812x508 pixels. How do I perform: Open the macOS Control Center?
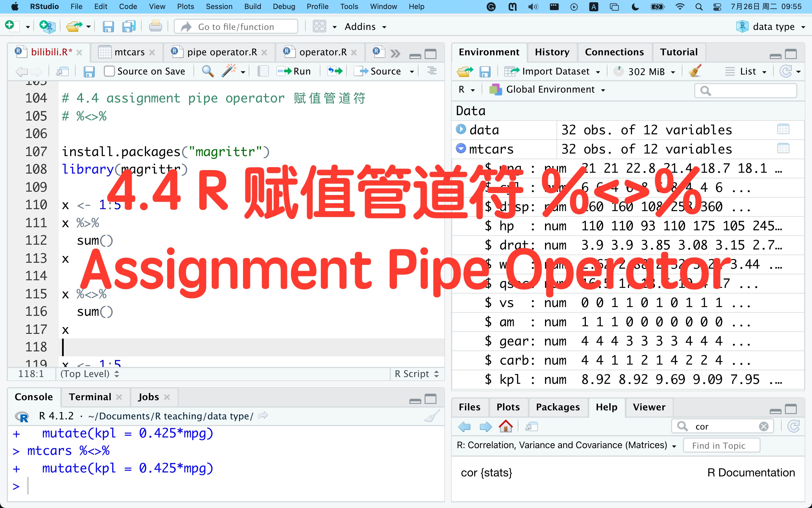pos(717,7)
